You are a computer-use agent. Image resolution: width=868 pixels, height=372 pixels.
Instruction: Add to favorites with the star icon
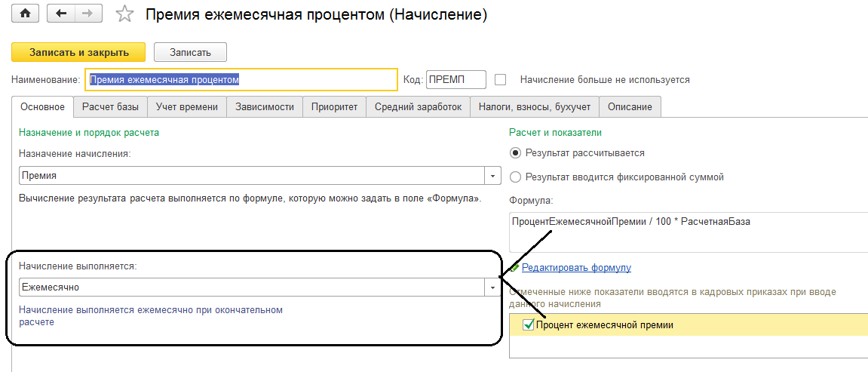[124, 14]
